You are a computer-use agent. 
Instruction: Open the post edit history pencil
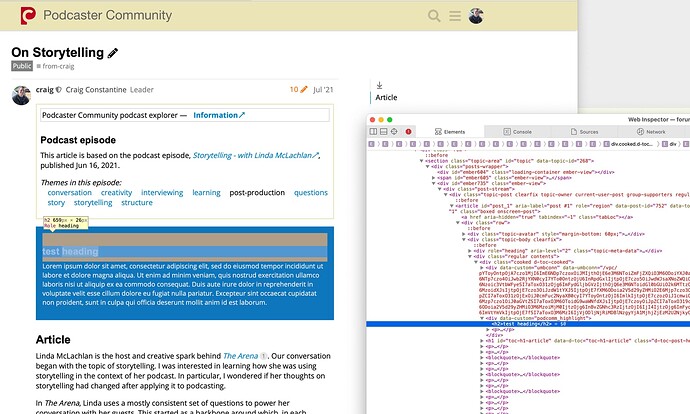(x=303, y=89)
